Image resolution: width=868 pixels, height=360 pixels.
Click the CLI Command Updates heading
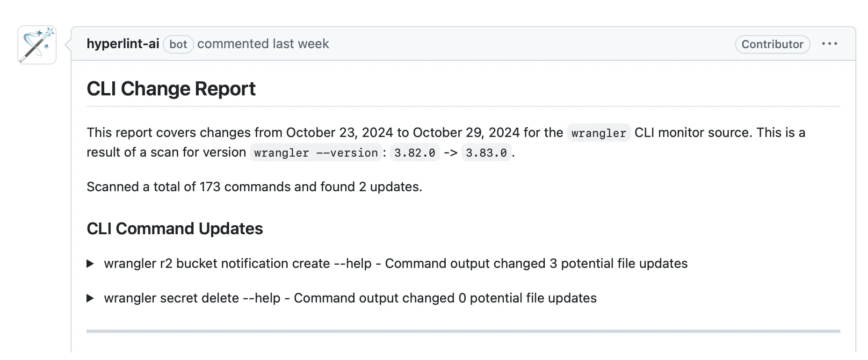click(x=175, y=229)
